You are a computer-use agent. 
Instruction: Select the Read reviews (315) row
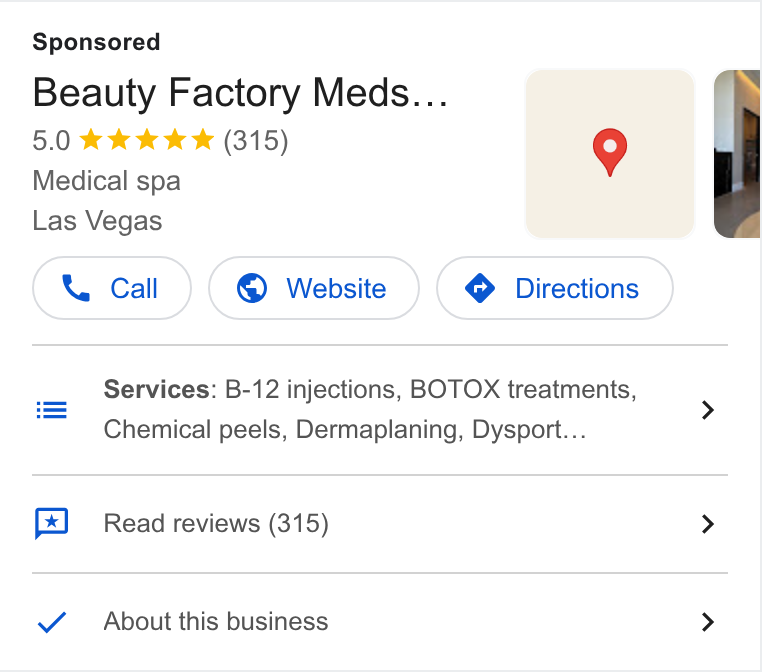[x=380, y=524]
